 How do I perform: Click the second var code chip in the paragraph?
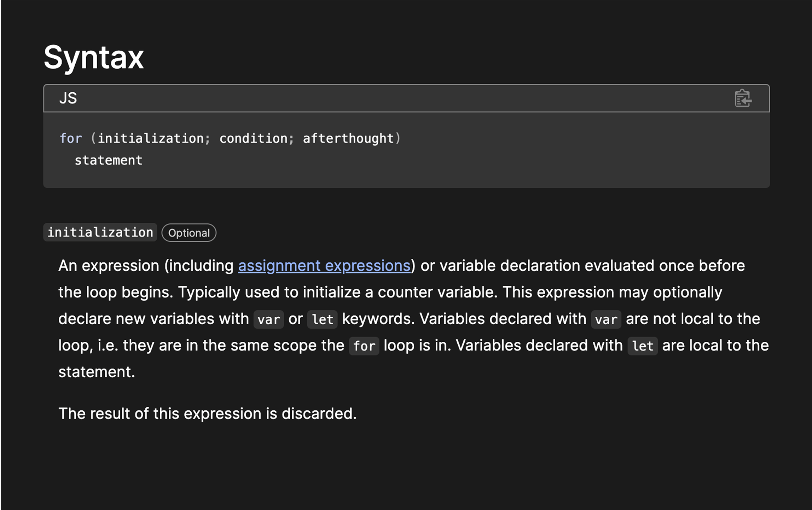tap(605, 319)
